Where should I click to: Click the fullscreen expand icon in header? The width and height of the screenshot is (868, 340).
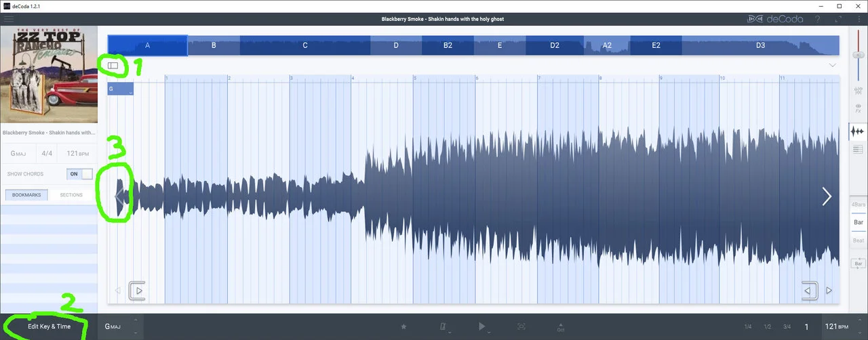pos(838,19)
